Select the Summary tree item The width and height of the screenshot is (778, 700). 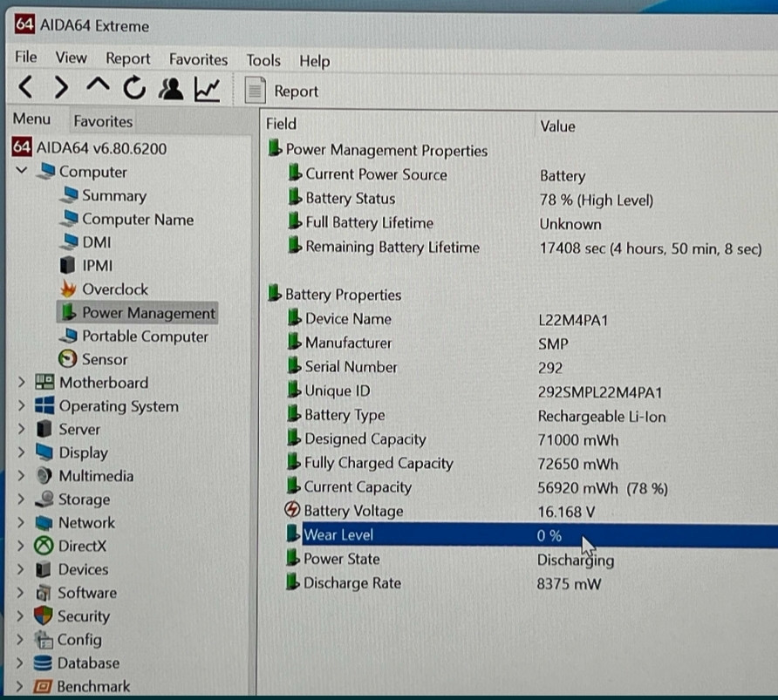[113, 196]
